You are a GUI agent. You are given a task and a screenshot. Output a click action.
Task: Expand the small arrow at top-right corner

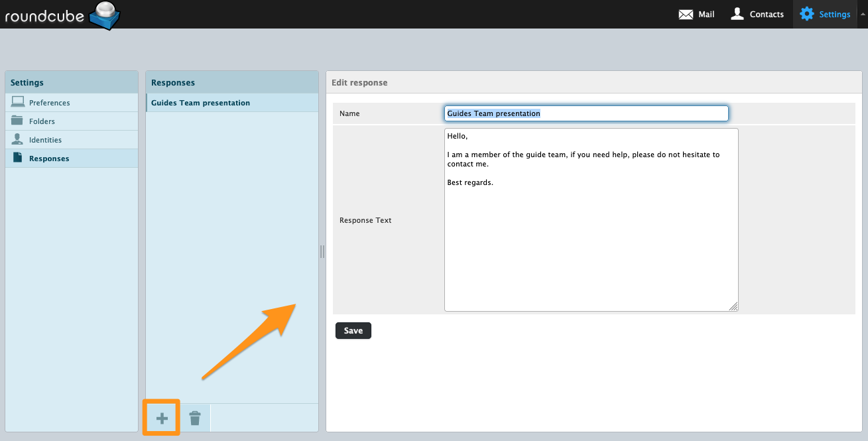click(x=863, y=13)
